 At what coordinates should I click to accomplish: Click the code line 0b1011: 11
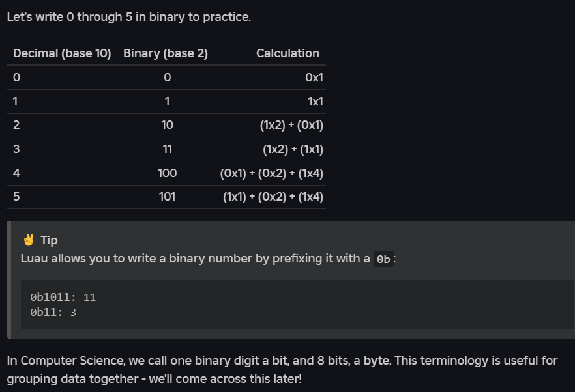point(63,298)
